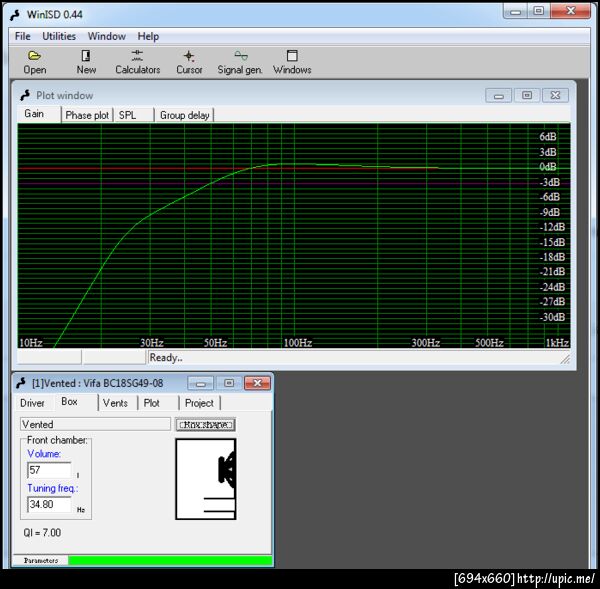Image resolution: width=600 pixels, height=589 pixels.
Task: Click the Tuning freq. label link
Action: pos(52,488)
